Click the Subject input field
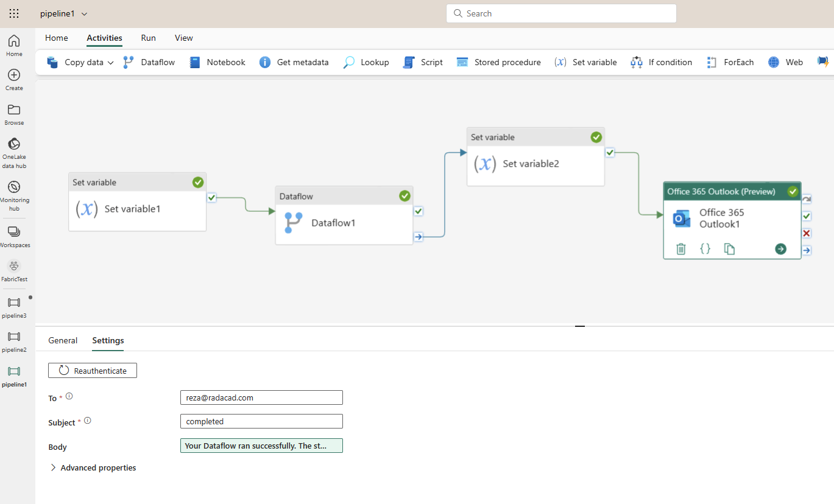 click(261, 421)
